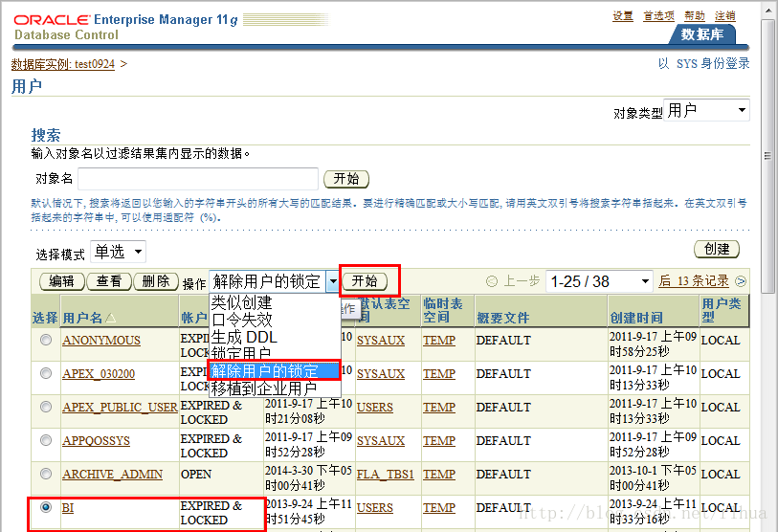The height and width of the screenshot is (532, 778).
Task: Select the BI row radio button
Action: 46,507
